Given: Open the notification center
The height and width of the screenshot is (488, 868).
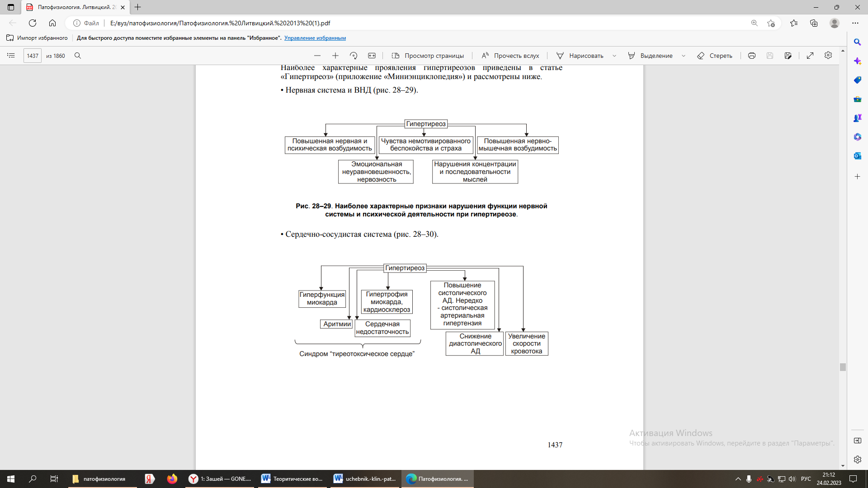Looking at the screenshot, I should [x=853, y=479].
